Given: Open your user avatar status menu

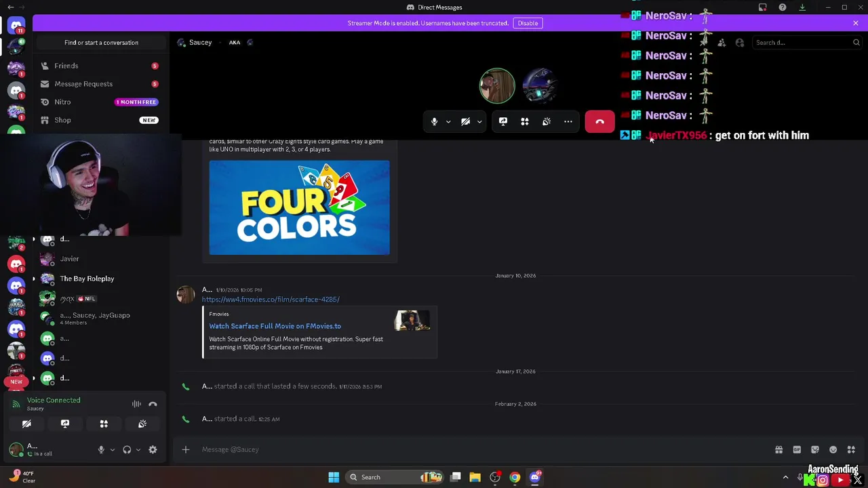Looking at the screenshot, I should click(16, 449).
